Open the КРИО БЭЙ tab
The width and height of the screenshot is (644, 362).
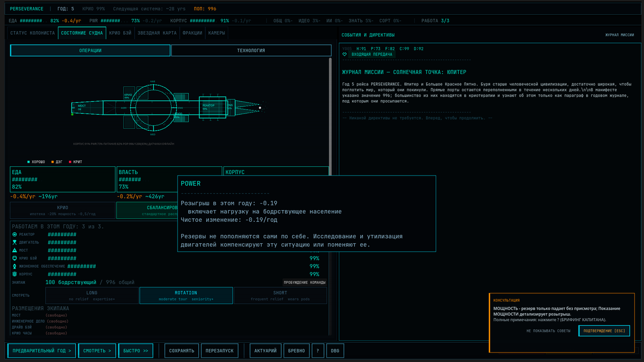point(120,33)
